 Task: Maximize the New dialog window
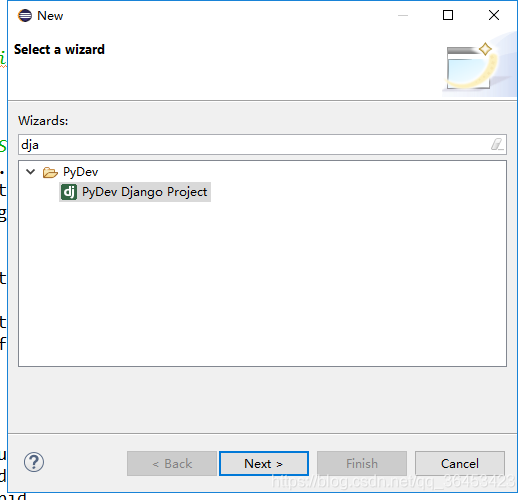point(448,15)
